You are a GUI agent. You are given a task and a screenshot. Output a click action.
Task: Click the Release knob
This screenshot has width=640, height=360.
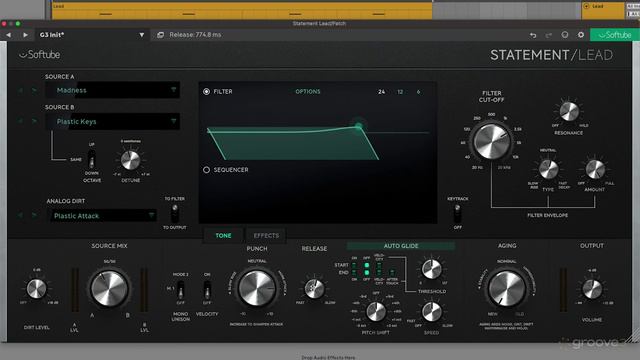pos(314,289)
